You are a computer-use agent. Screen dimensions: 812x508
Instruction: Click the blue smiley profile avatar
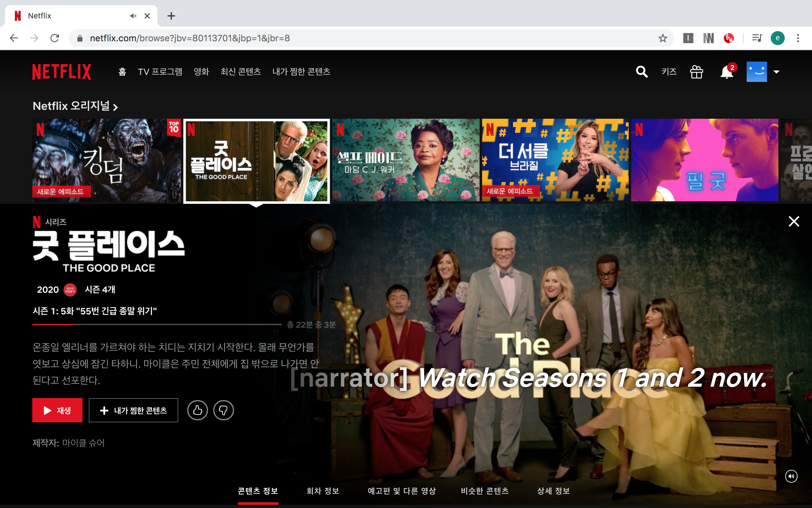pos(756,71)
